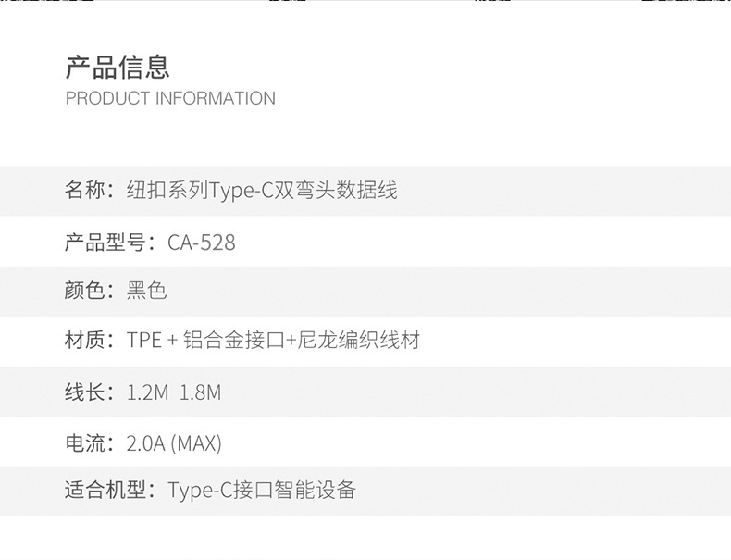Select the 2.0A current value
Viewport: 731px width, 560px height.
pyautogui.click(x=146, y=443)
